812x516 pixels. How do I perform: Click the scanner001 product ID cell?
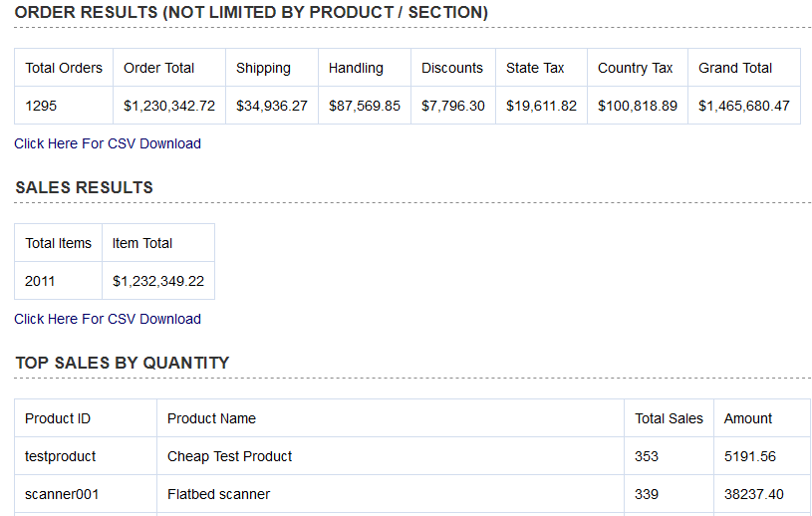coord(62,494)
